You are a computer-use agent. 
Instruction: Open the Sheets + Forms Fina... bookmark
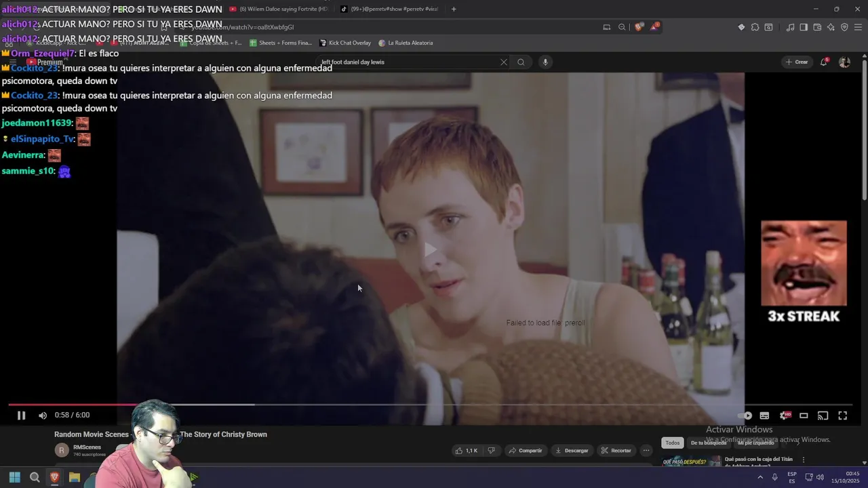280,43
